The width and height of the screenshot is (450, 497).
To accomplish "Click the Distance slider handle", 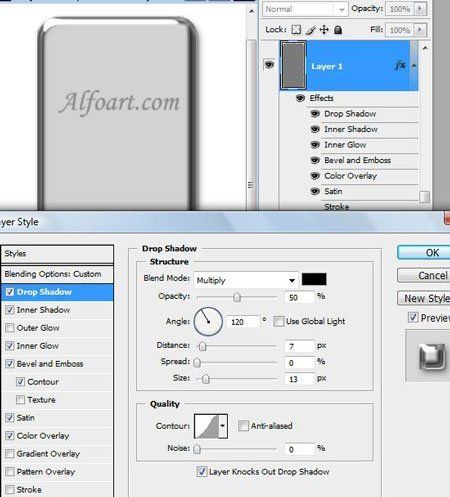I will 203,346.
